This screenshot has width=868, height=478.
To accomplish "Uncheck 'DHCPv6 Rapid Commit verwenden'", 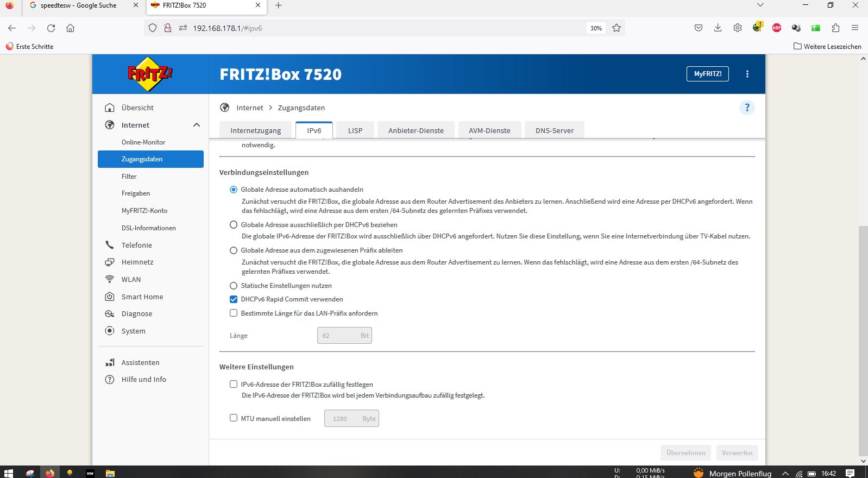I will pos(234,299).
